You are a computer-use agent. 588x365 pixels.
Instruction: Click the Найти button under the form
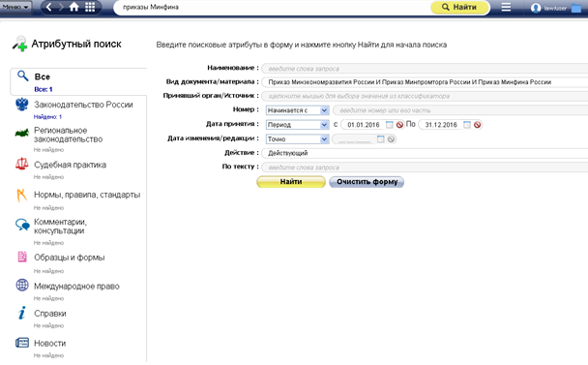pos(291,182)
